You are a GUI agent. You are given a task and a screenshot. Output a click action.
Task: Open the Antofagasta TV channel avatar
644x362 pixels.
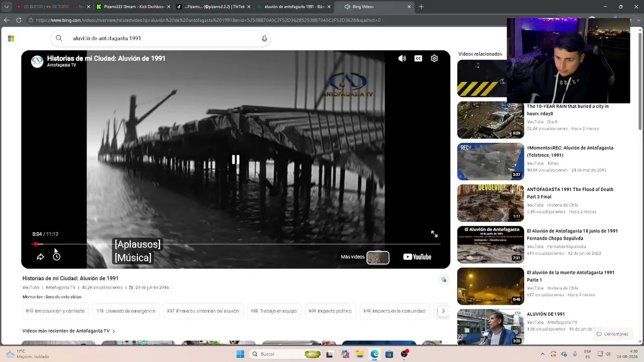[x=37, y=61]
